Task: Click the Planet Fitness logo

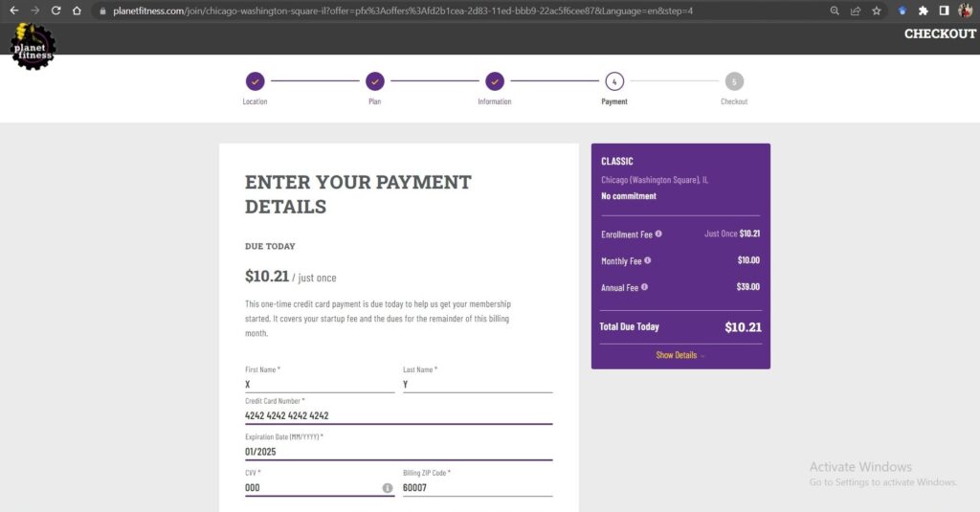Action: click(x=33, y=46)
